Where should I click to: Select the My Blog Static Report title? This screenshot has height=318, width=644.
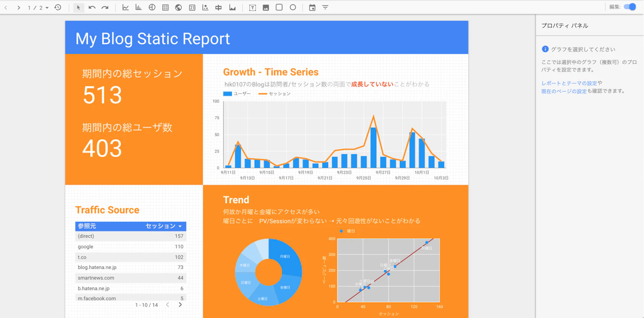pyautogui.click(x=152, y=39)
